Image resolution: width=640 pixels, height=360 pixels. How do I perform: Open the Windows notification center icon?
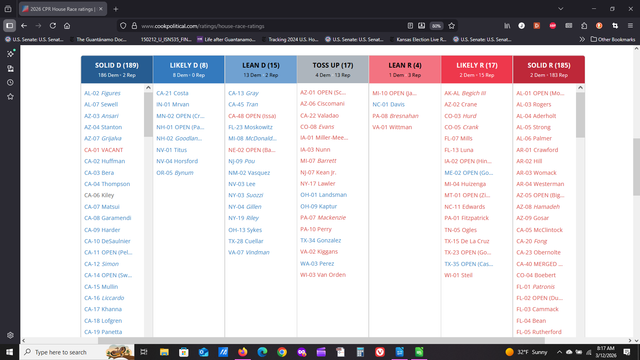click(627, 352)
